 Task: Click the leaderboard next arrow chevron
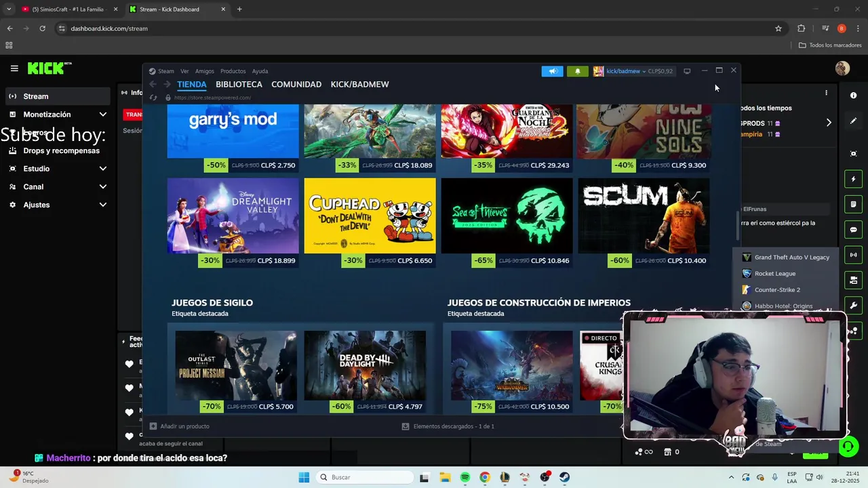pos(829,123)
